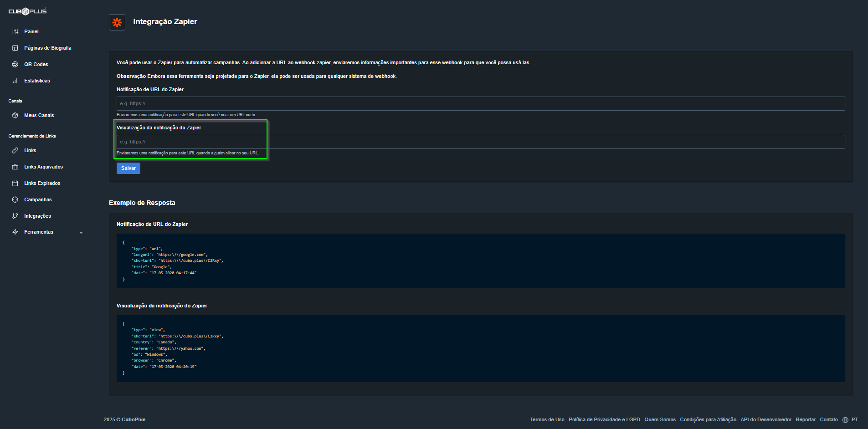
Task: Click the Painel sliders icon
Action: [x=15, y=31]
